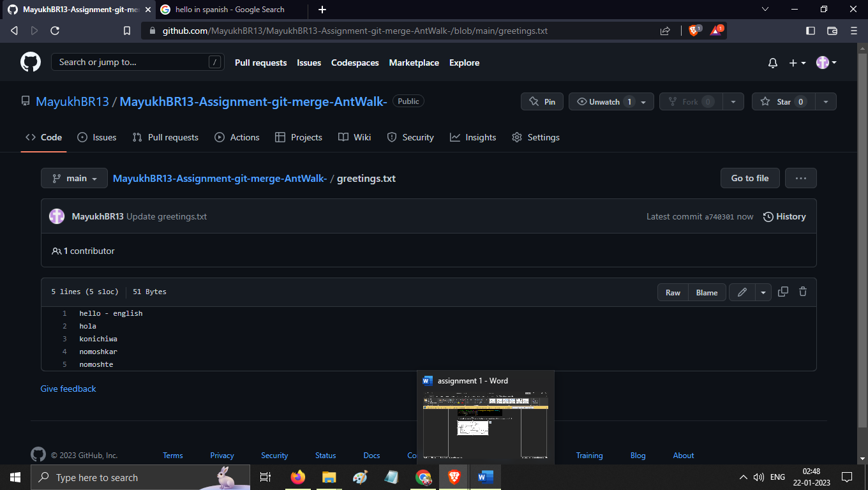Open the main branch selector
The width and height of the screenshot is (868, 490).
(x=73, y=178)
